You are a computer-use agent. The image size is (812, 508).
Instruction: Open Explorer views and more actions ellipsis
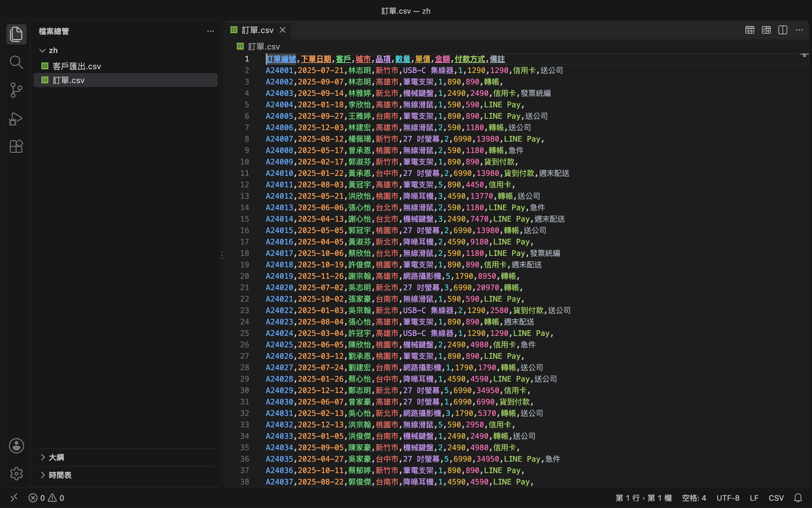coord(210,31)
